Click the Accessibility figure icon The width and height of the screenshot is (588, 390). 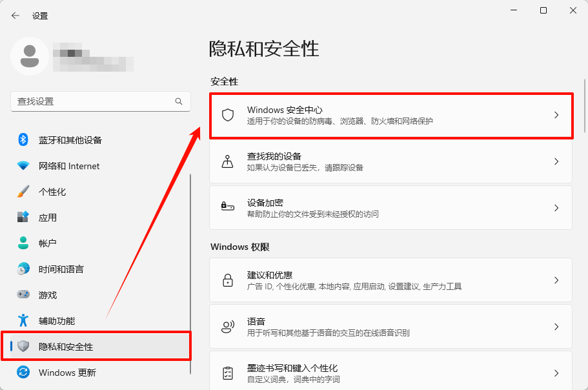click(x=23, y=321)
